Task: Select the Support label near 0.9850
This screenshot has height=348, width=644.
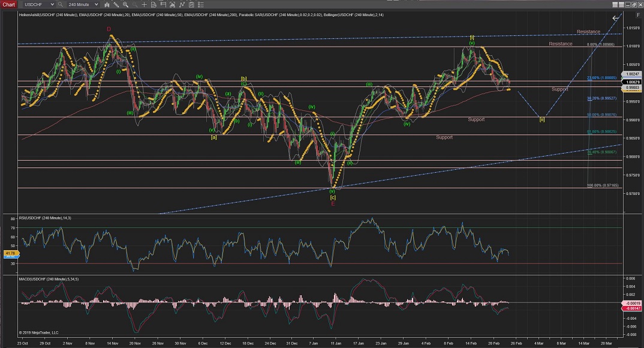Action: pyautogui.click(x=444, y=137)
